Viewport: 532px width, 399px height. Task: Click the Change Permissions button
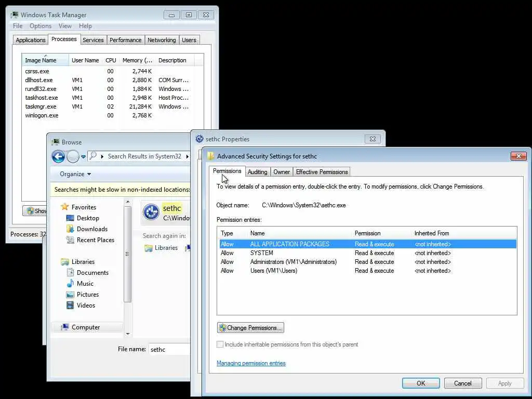250,328
